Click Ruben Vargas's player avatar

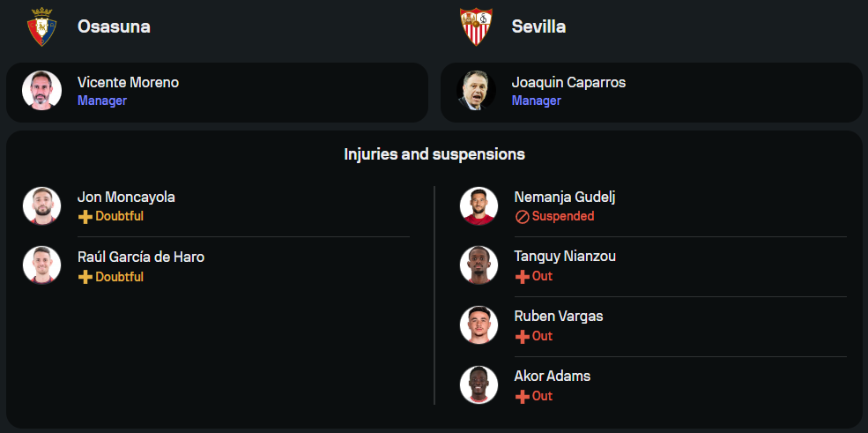click(x=479, y=325)
